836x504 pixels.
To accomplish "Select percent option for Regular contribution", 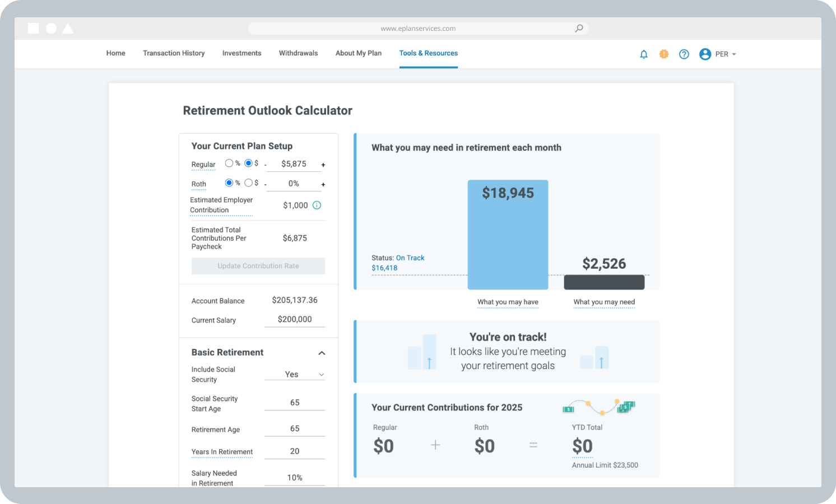I will (229, 164).
